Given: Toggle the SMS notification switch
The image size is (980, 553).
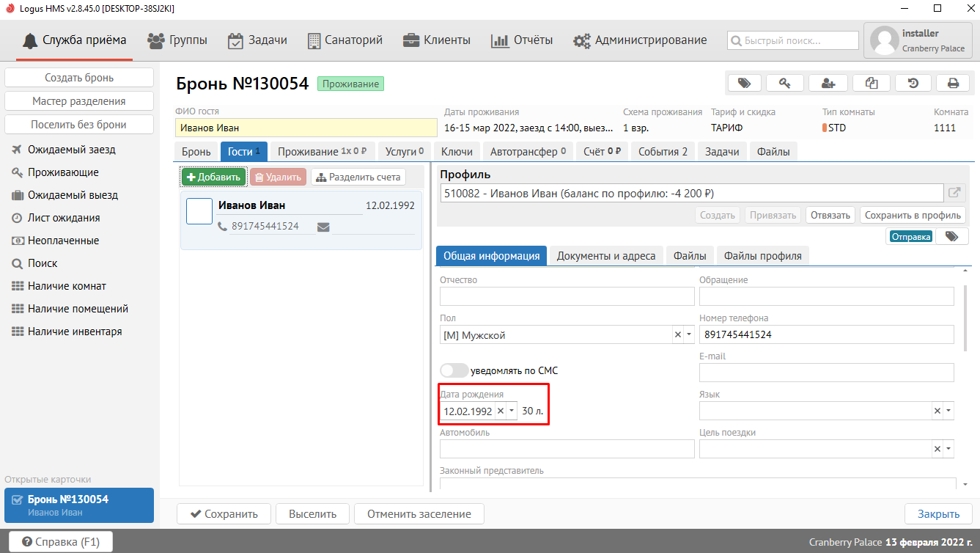Looking at the screenshot, I should point(453,370).
